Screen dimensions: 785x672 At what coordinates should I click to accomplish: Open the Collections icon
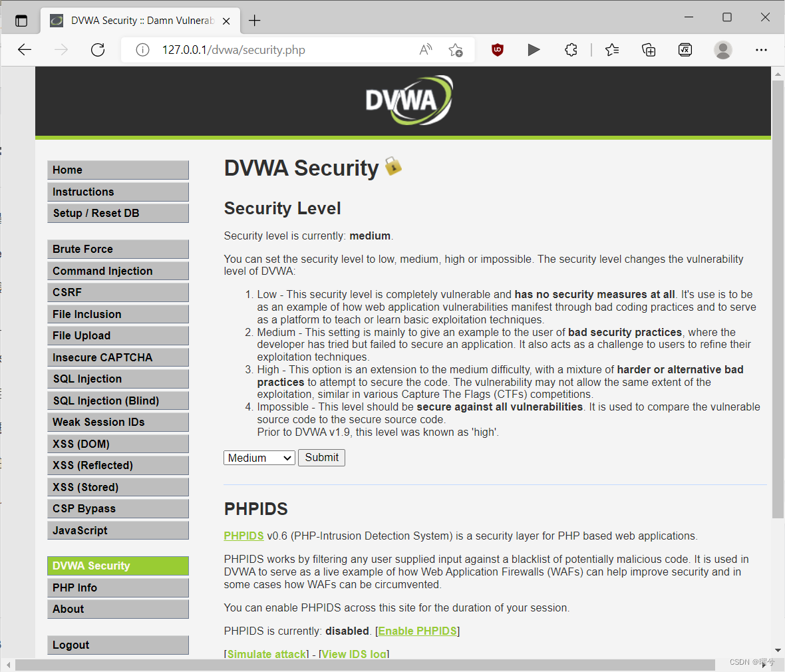click(x=649, y=50)
